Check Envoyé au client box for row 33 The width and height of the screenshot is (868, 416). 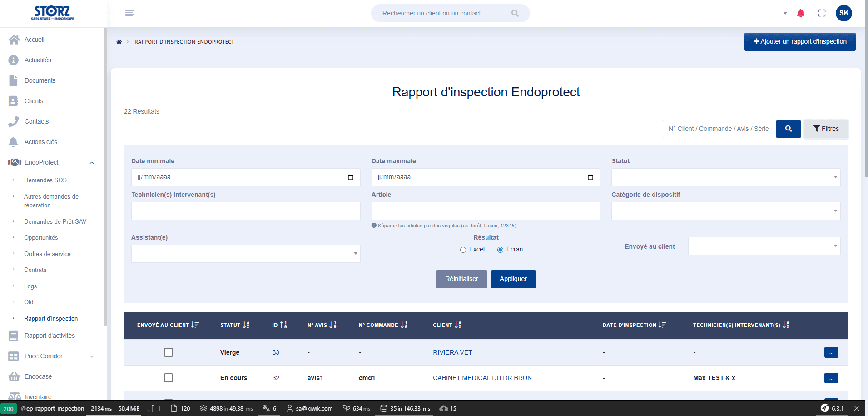point(169,352)
